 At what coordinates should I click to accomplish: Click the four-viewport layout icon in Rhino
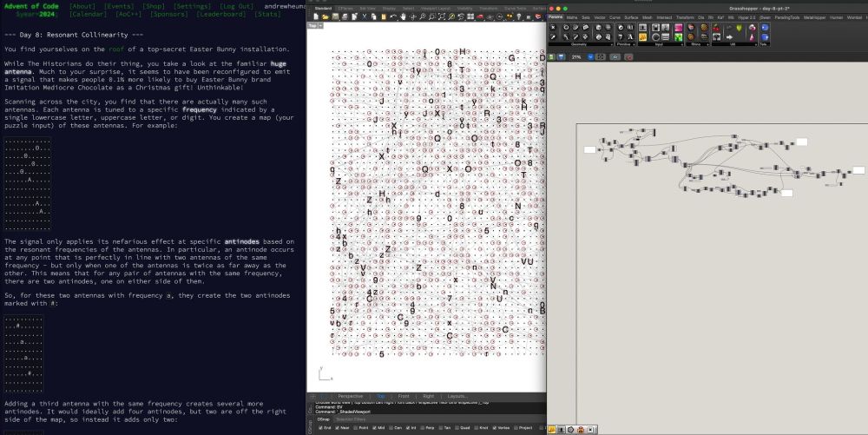coord(470,17)
